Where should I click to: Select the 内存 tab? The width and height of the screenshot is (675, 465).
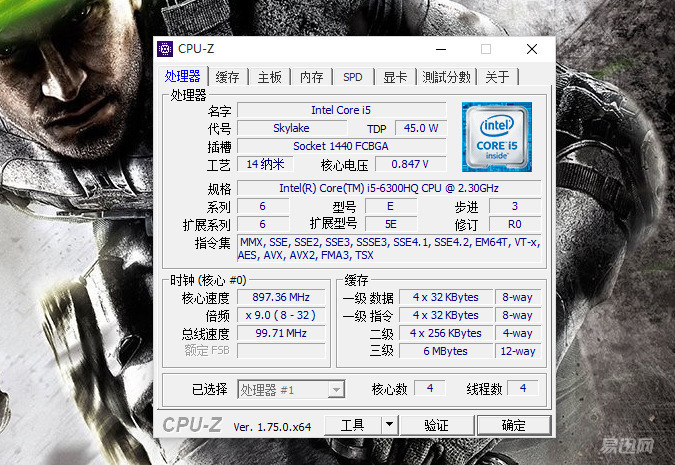(312, 77)
